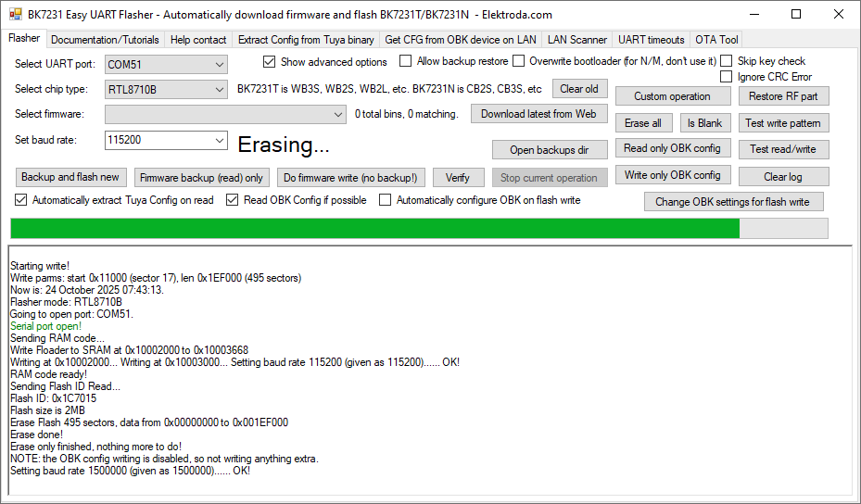This screenshot has height=504, width=861.
Task: Click the 'Erasing...' status label
Action: tap(284, 145)
